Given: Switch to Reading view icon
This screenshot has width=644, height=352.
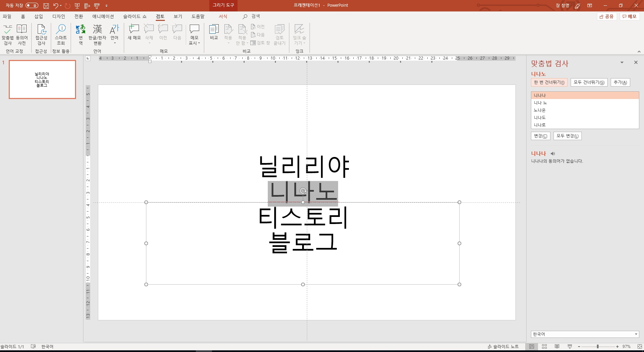Looking at the screenshot, I should click(x=557, y=347).
